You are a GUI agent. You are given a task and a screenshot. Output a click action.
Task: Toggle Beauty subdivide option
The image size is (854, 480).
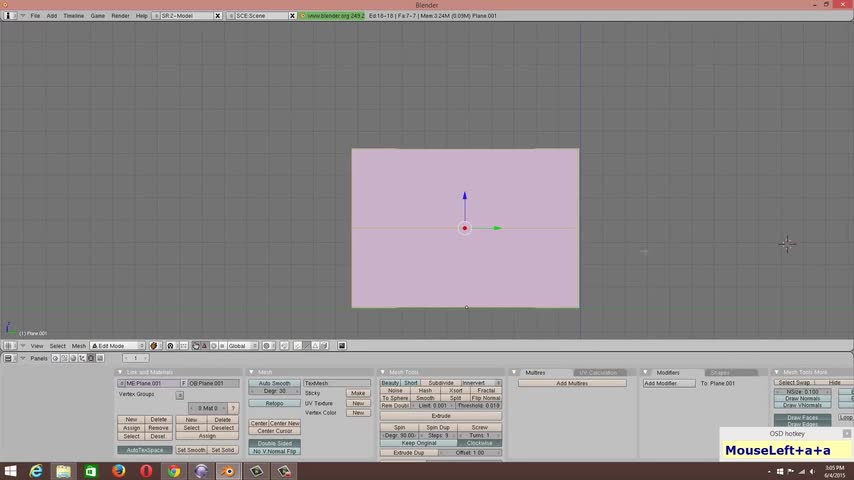coord(391,383)
